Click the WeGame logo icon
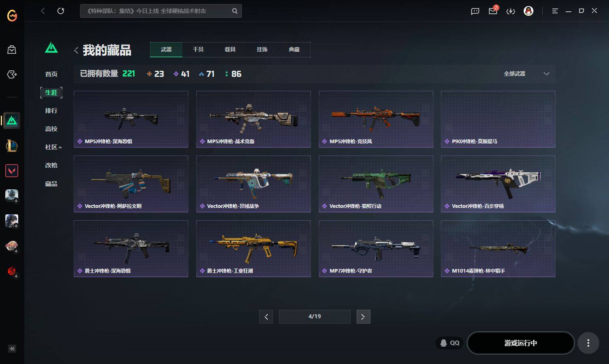609x364 pixels. pos(12,16)
